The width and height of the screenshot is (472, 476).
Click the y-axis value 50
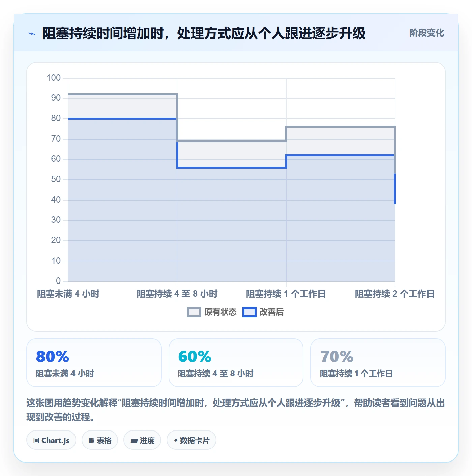pyautogui.click(x=56, y=179)
